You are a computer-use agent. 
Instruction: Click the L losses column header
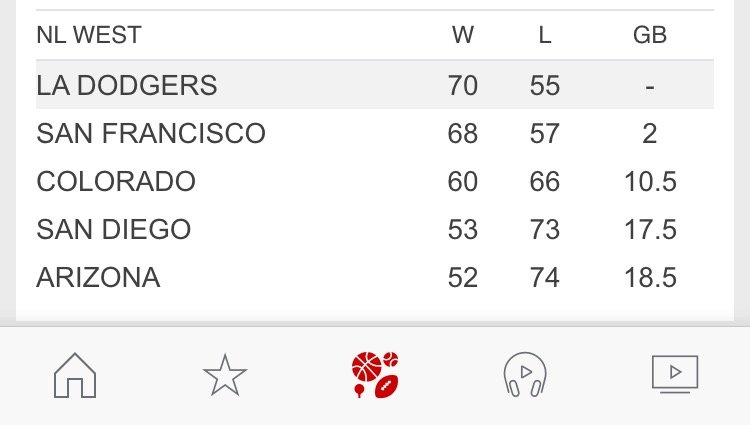pos(545,35)
